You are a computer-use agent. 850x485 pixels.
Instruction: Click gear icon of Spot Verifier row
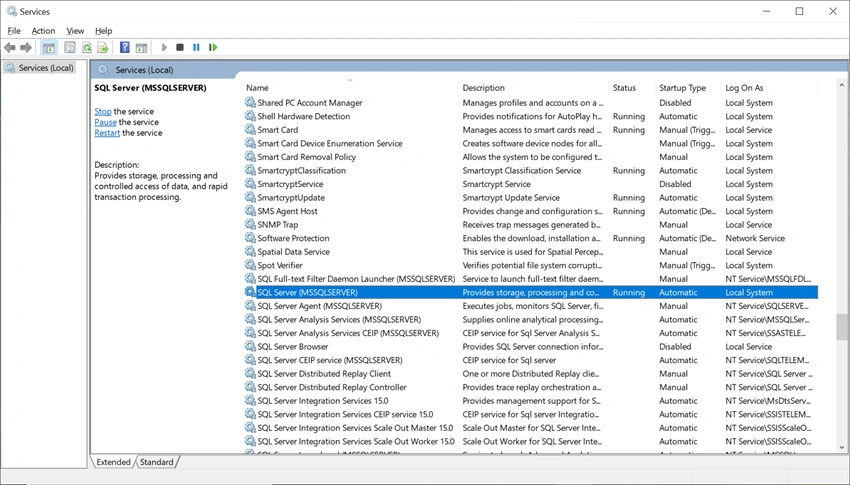tap(250, 265)
